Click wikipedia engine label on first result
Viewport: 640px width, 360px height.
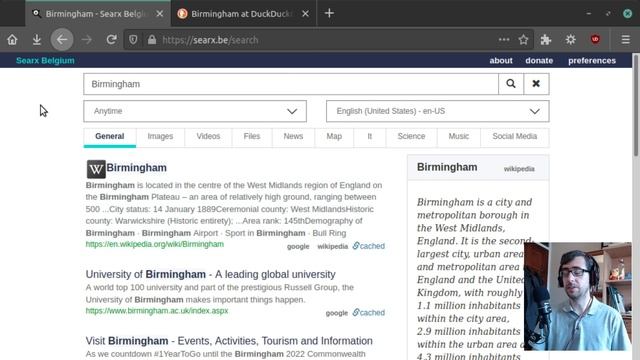coord(333,246)
